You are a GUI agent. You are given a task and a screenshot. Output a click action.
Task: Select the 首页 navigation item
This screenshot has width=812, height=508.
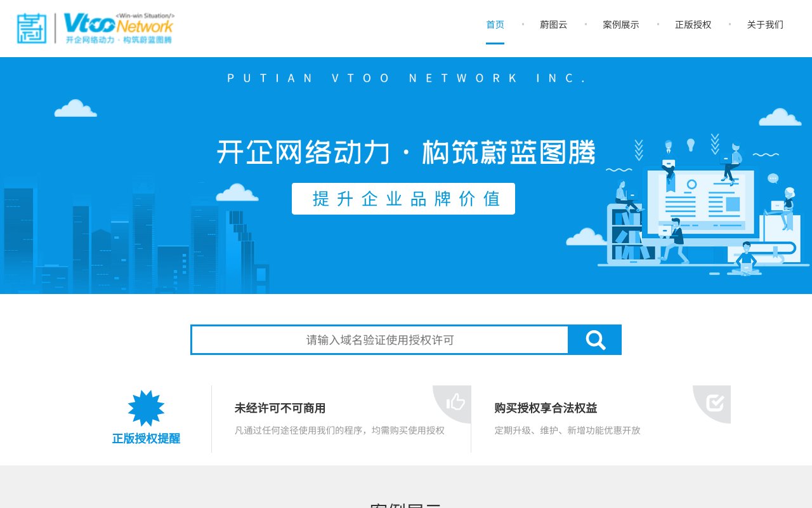click(495, 24)
